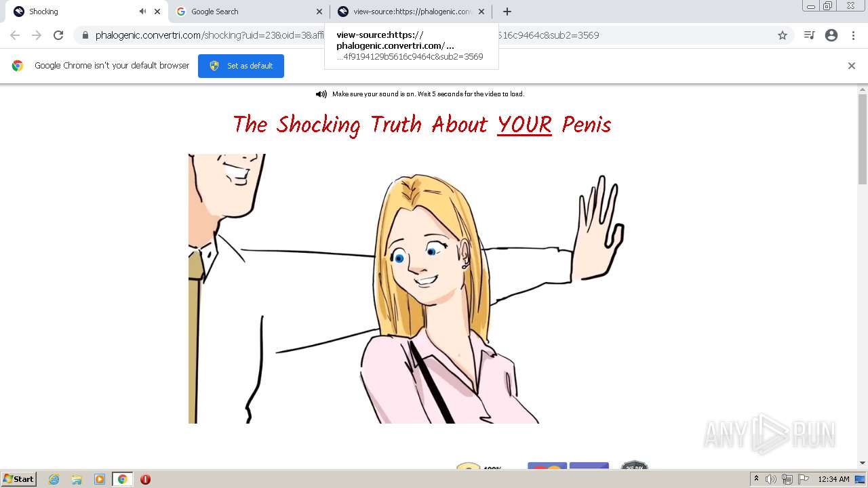The height and width of the screenshot is (488, 868).
Task: Open the Action Center flag icon
Action: (x=804, y=479)
